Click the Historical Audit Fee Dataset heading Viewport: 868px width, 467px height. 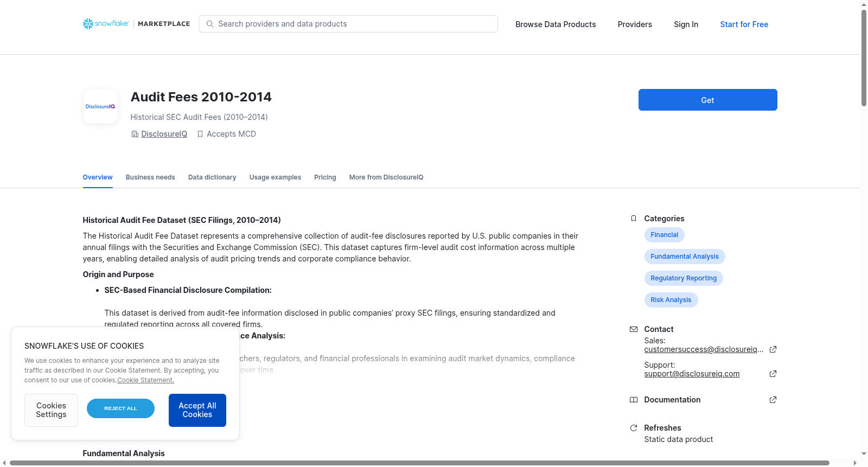[182, 220]
